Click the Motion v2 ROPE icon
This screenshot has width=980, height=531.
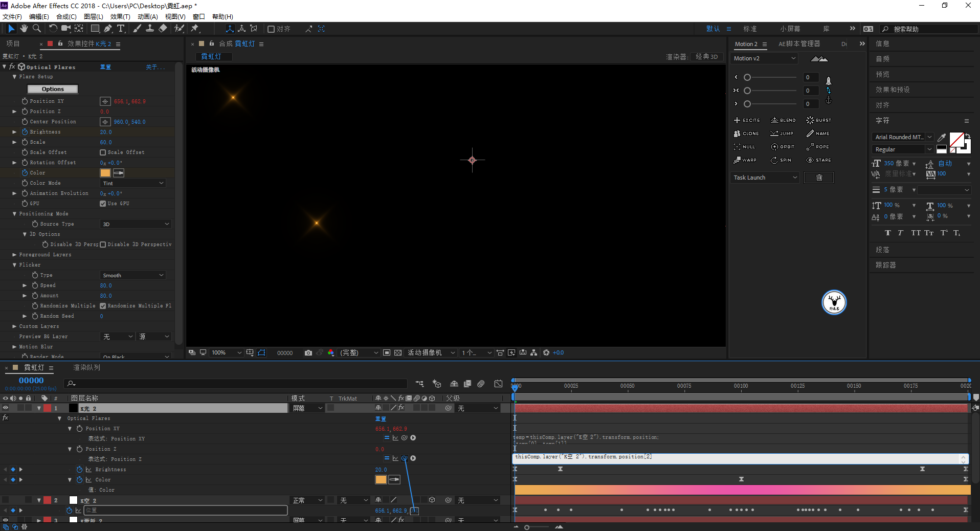coord(818,147)
